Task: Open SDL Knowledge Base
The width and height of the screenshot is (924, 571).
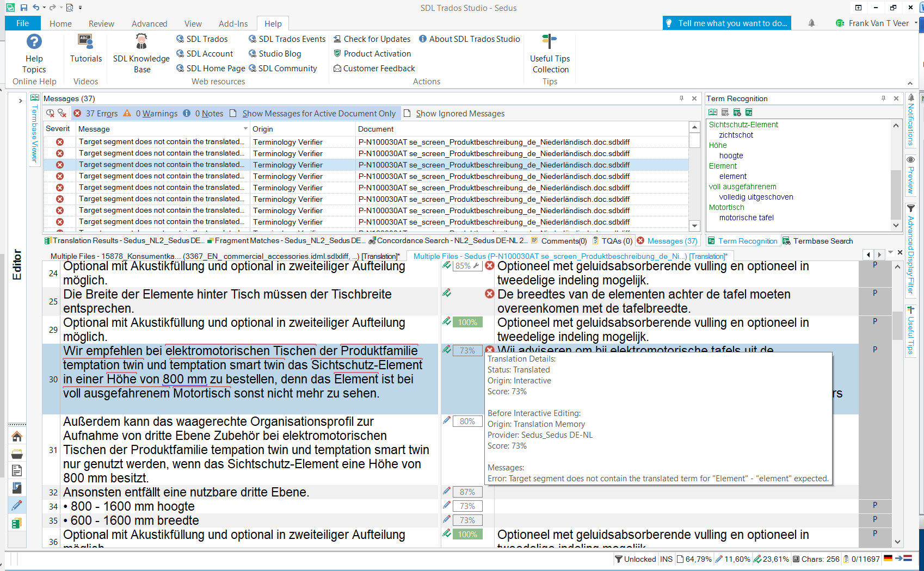Action: coord(141,53)
